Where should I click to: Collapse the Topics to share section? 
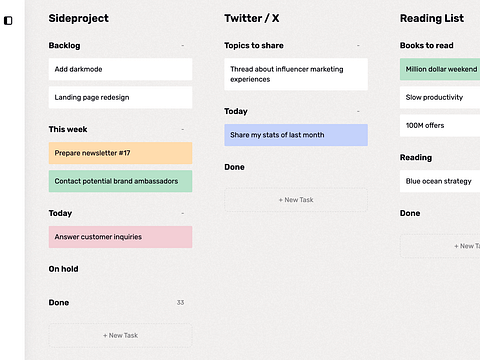tap(358, 45)
